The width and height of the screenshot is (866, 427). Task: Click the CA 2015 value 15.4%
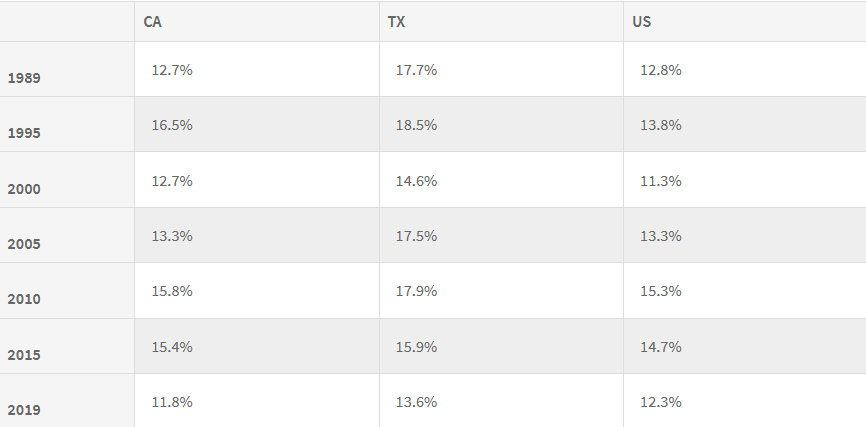172,347
